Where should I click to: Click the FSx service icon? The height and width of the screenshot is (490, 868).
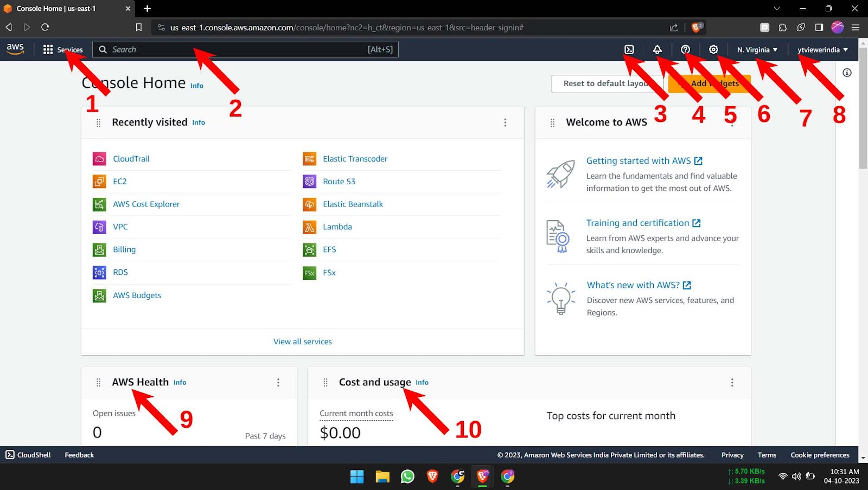[x=309, y=273]
